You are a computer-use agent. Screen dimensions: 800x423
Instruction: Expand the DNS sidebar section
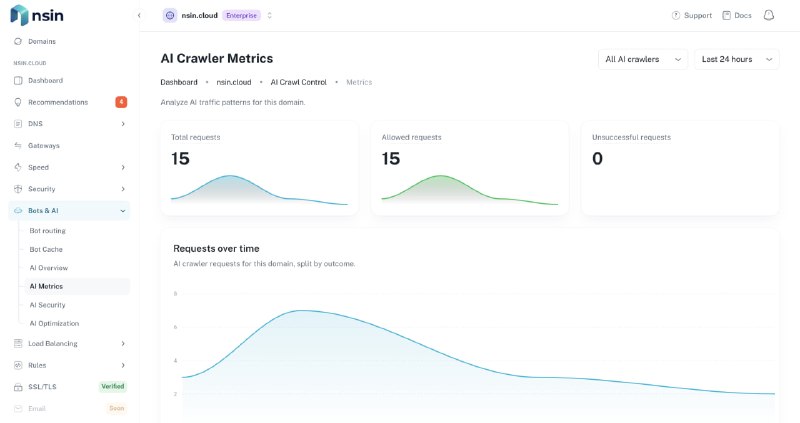coord(69,124)
